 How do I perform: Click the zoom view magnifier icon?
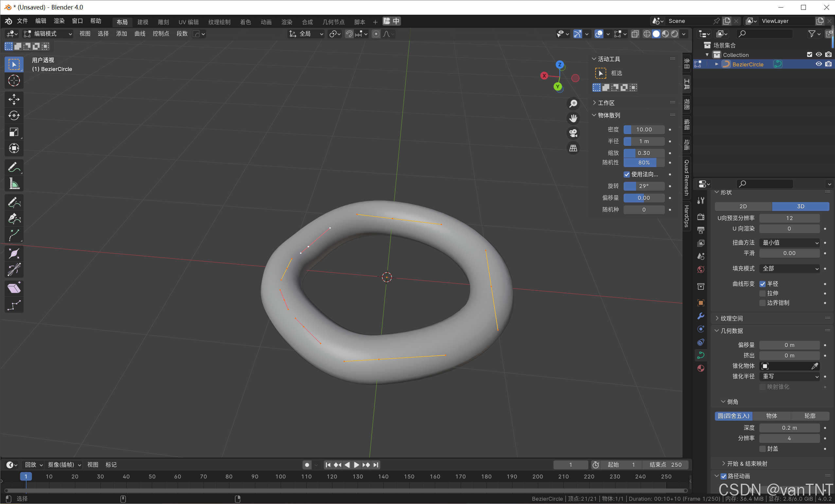573,103
